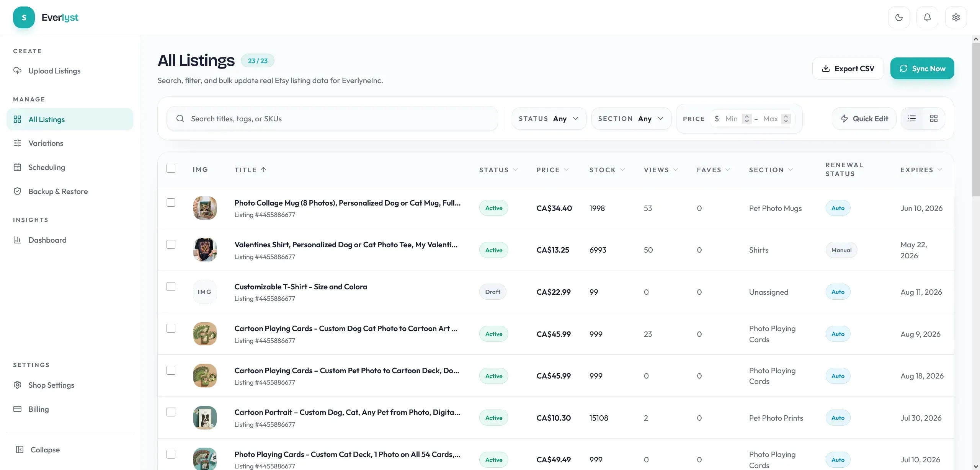Click the All Listings grid icon
This screenshot has width=980, height=470.
(x=17, y=119)
